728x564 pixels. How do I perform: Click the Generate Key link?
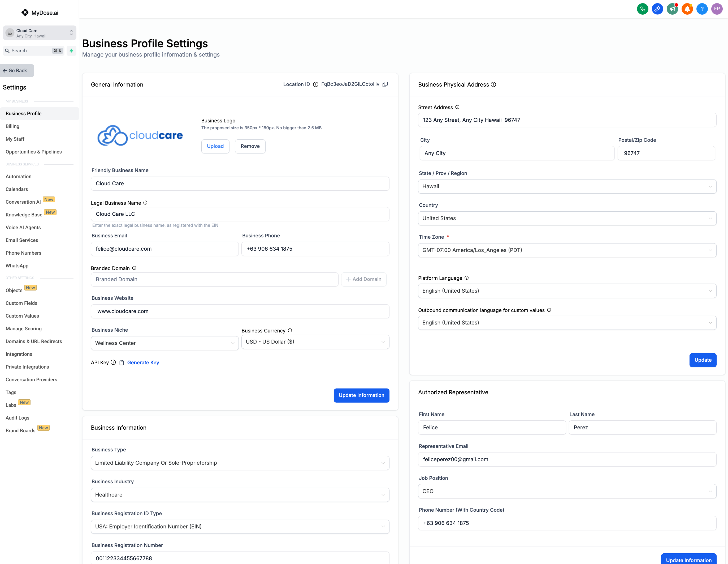pyautogui.click(x=143, y=362)
